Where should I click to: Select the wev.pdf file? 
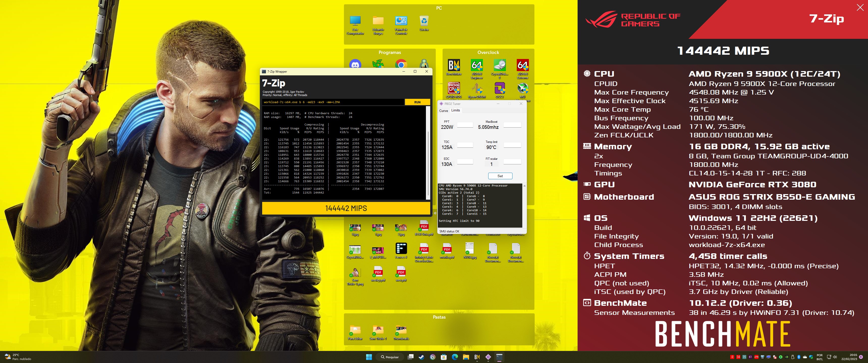tap(401, 274)
